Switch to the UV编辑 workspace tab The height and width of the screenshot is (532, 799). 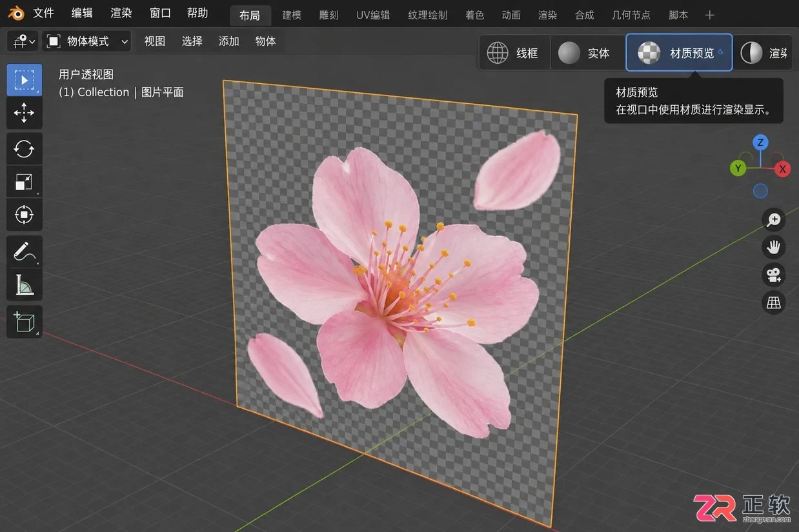(373, 15)
